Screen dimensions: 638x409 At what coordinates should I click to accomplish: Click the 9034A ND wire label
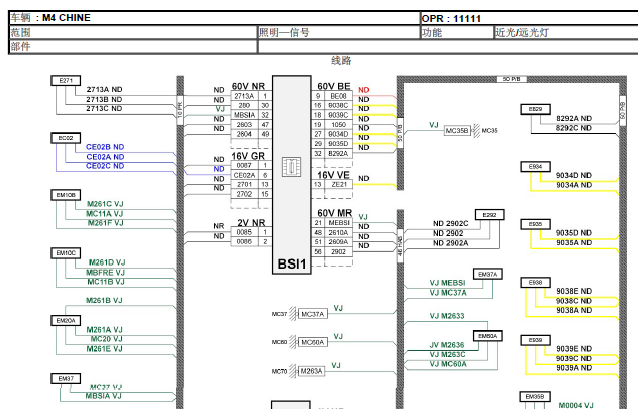(574, 185)
